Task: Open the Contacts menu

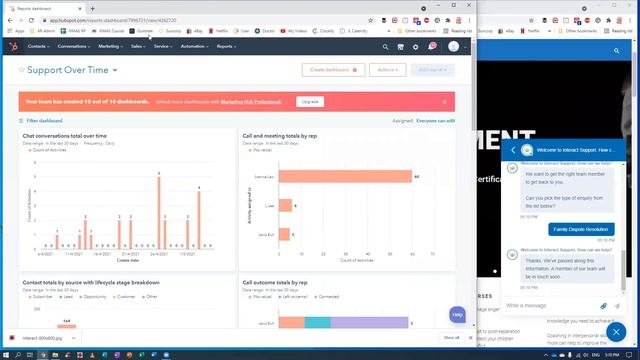Action: [x=38, y=47]
